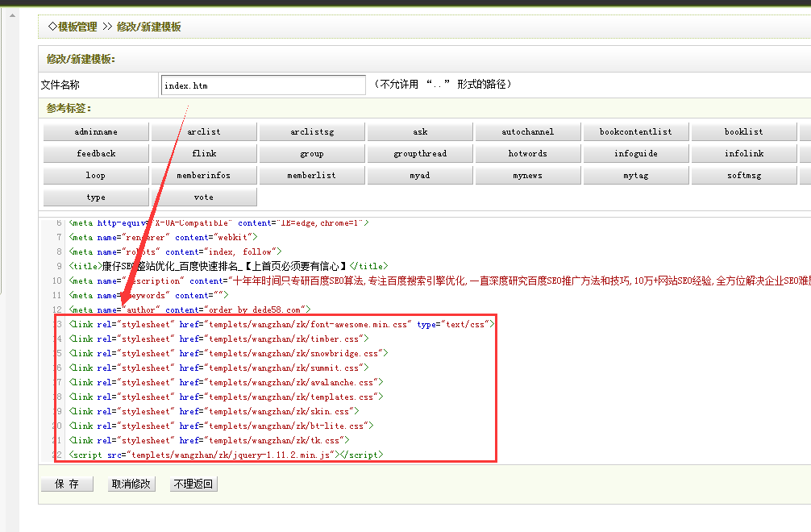Choose the bookcontentlist tag button
Viewport: 811px width, 532px height.
[636, 132]
